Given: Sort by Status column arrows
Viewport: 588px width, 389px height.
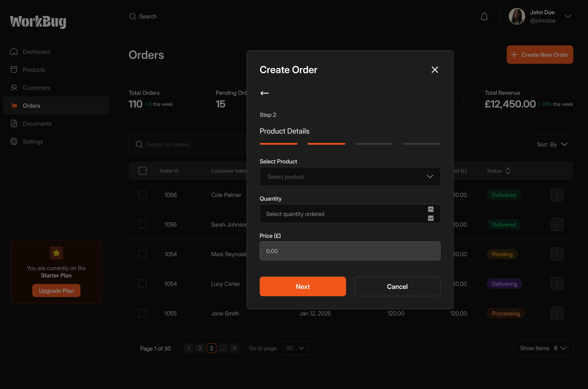Looking at the screenshot, I should (508, 171).
